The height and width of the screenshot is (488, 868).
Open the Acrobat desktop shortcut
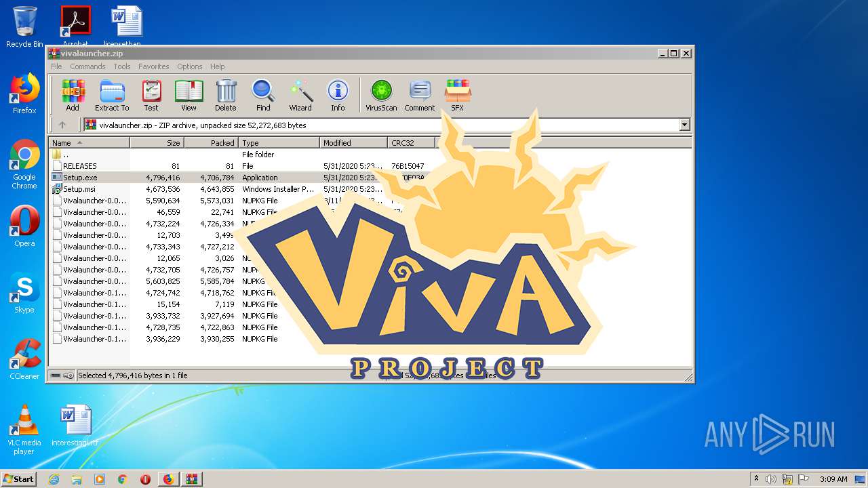click(75, 27)
